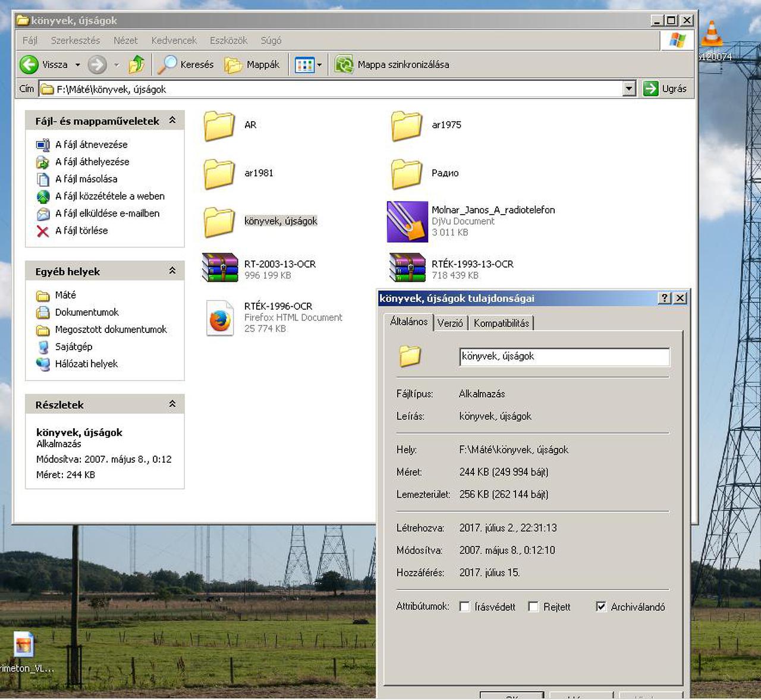
Task: Click the A fájl elküldése e-mailben link
Action: tap(108, 214)
